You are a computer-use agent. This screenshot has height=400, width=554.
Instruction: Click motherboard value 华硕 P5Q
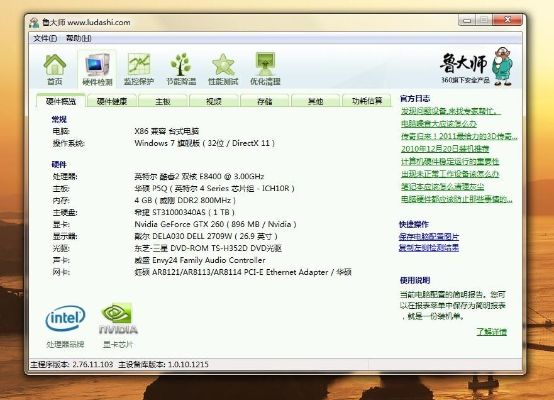tap(214, 188)
